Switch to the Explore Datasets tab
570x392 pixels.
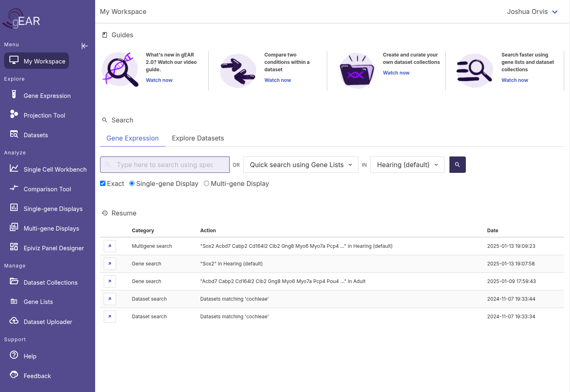coord(198,138)
